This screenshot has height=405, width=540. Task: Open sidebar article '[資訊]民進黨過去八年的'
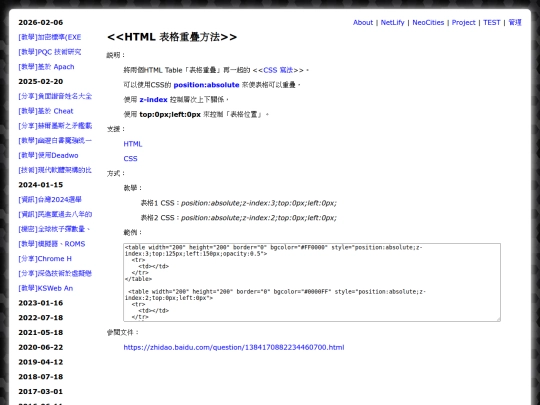55,215
